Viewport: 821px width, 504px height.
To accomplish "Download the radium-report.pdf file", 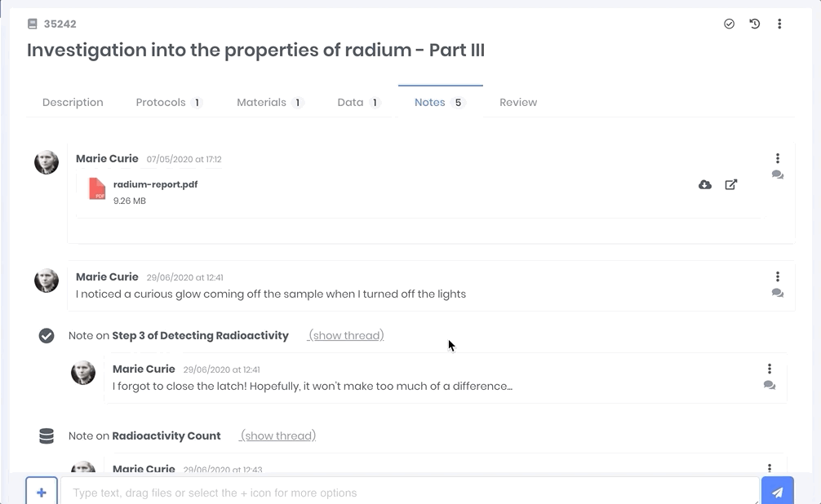I will (705, 185).
